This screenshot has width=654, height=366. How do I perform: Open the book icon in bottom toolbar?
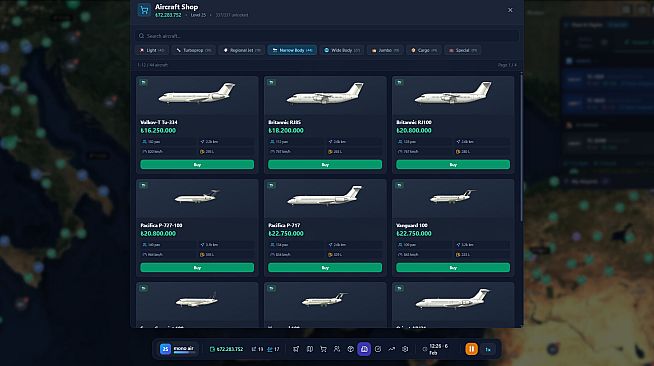coord(309,349)
